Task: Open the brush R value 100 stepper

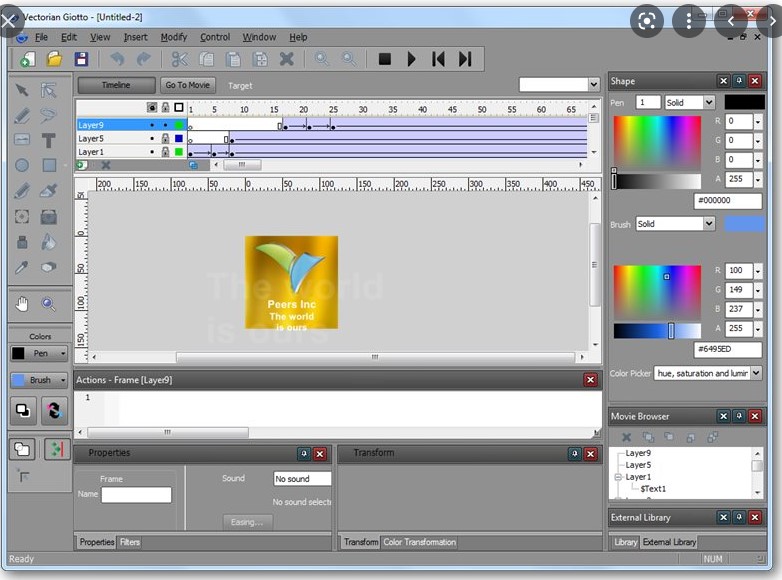Action: (758, 271)
